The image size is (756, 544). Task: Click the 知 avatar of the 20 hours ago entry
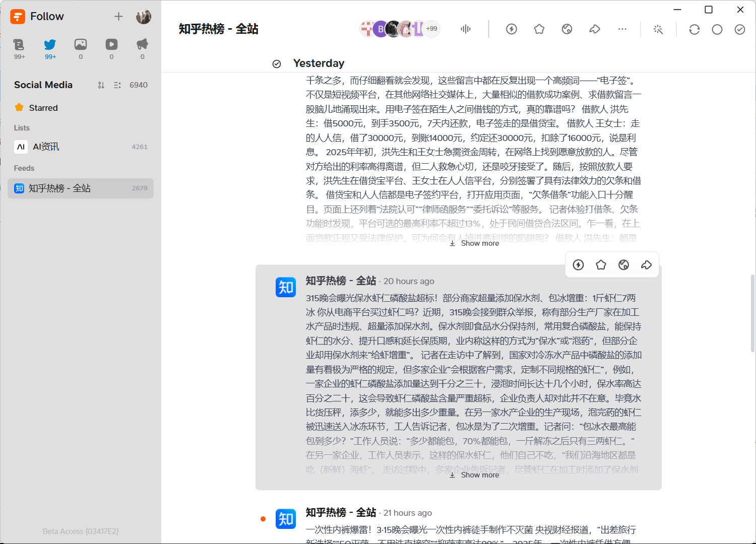(x=286, y=287)
